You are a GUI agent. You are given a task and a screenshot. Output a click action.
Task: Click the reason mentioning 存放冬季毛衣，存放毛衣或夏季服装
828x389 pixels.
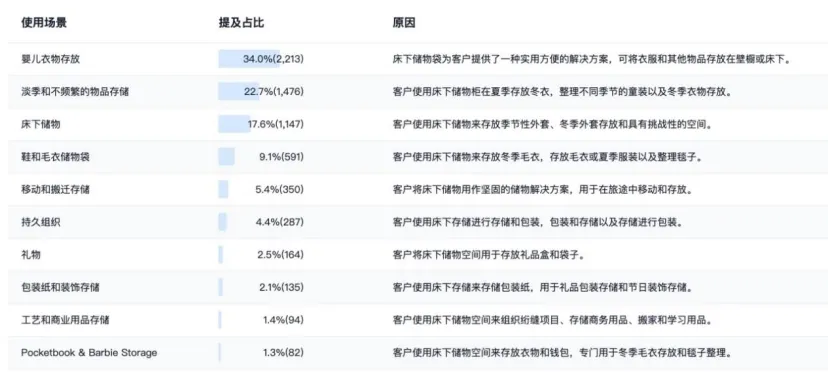tap(549, 157)
